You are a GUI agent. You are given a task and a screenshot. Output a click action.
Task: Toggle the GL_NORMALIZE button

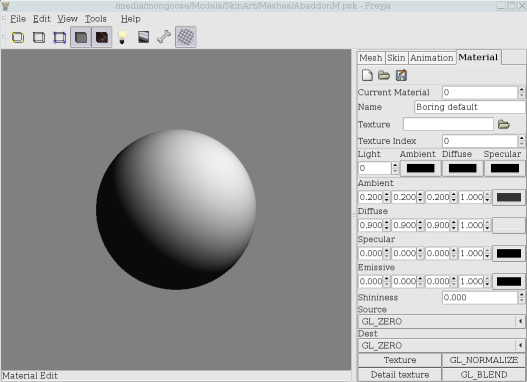coord(484,360)
